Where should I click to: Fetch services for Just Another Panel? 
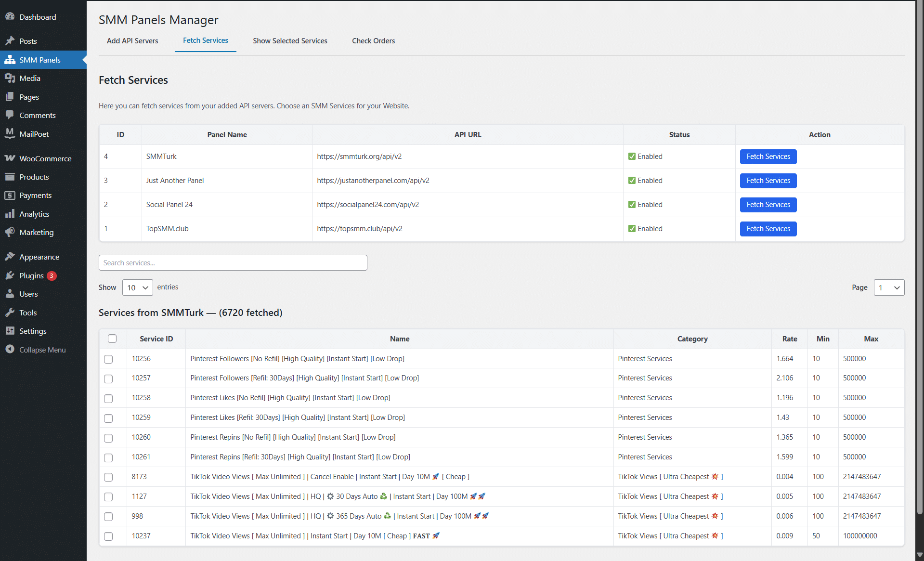coord(768,181)
